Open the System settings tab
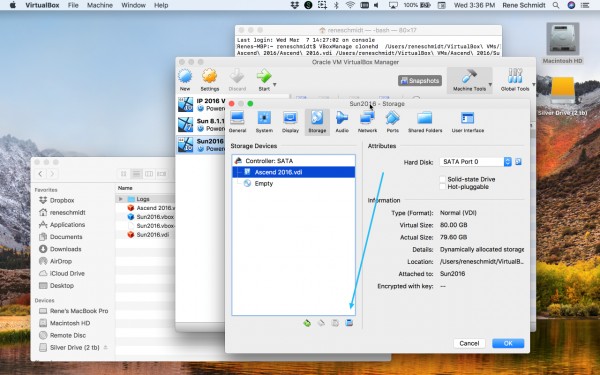 pos(264,122)
